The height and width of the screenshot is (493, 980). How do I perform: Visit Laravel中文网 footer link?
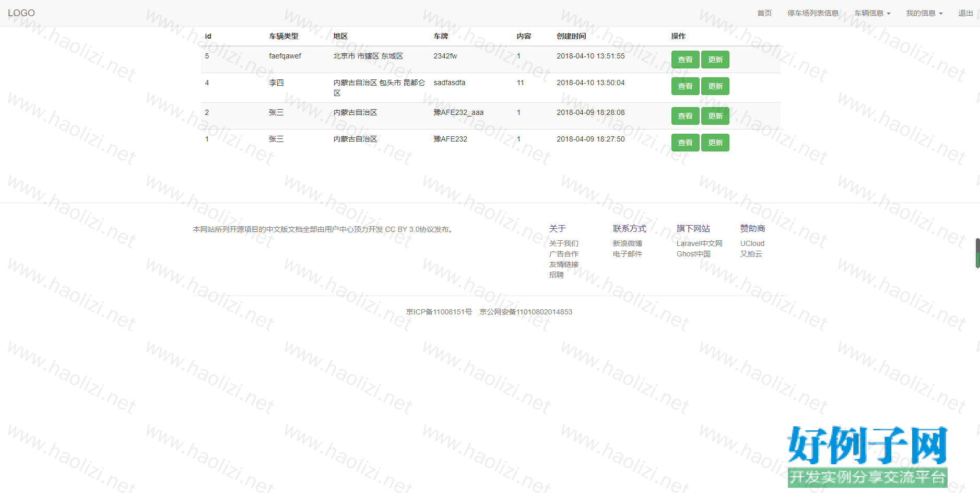(699, 243)
